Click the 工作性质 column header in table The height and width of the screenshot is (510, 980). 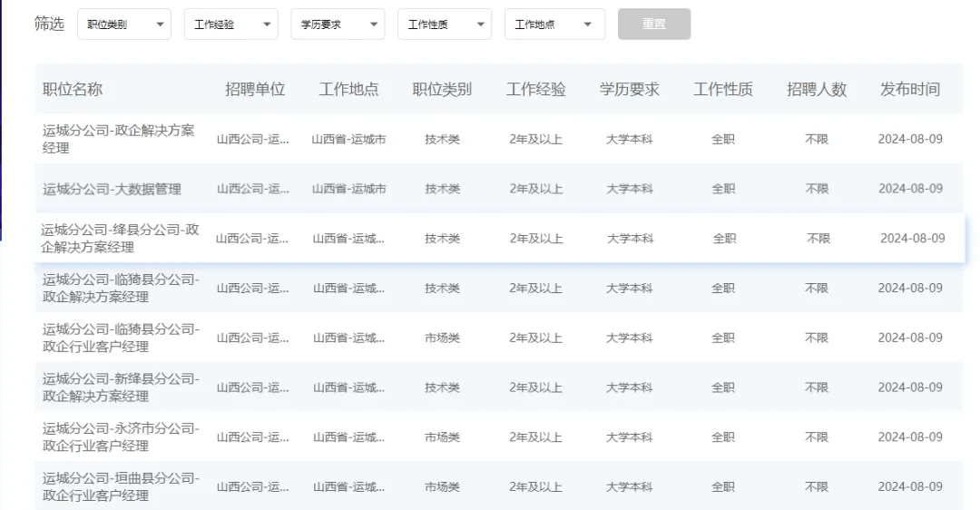click(x=723, y=89)
